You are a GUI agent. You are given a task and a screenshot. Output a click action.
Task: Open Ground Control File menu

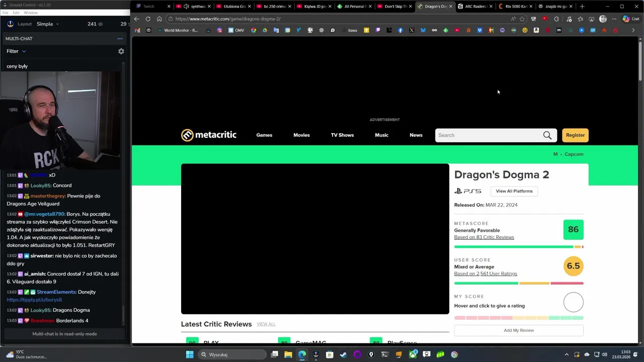tap(5, 13)
